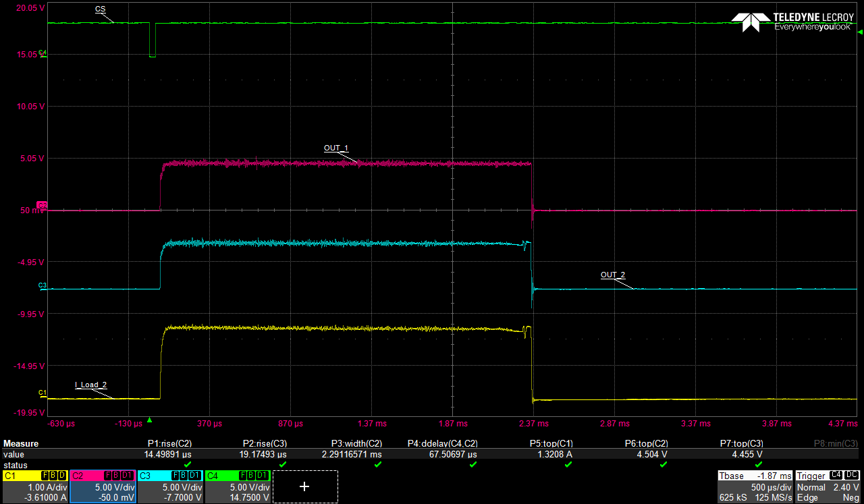Click the P3 status green checkmark
The width and height of the screenshot is (864, 504).
[x=378, y=465]
